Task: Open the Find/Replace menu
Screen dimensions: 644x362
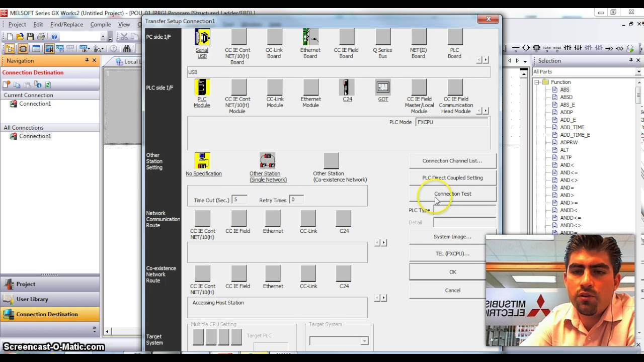Action: [x=66, y=24]
